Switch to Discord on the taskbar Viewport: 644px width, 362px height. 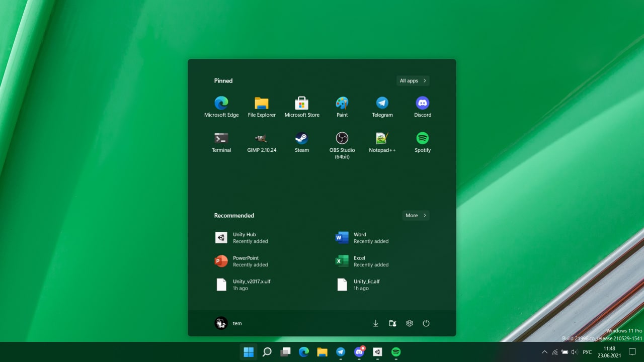click(x=359, y=352)
